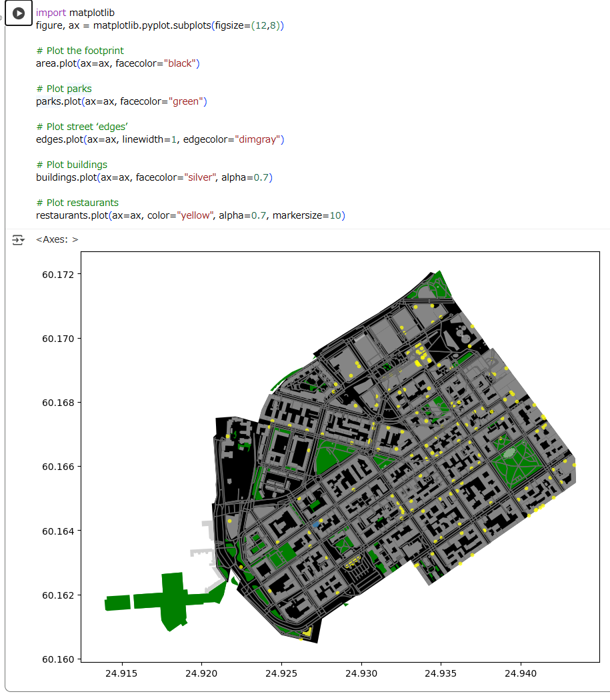Click the edges.plot dimgray code line
This screenshot has width=610, height=700.
pyautogui.click(x=160, y=139)
